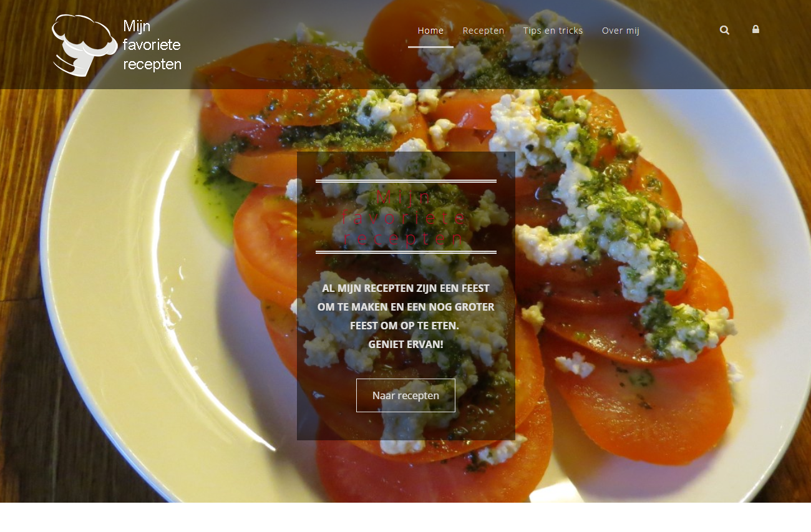Click the red Mijn favoriete recepten heading
This screenshot has width=811, height=532.
tap(405, 218)
